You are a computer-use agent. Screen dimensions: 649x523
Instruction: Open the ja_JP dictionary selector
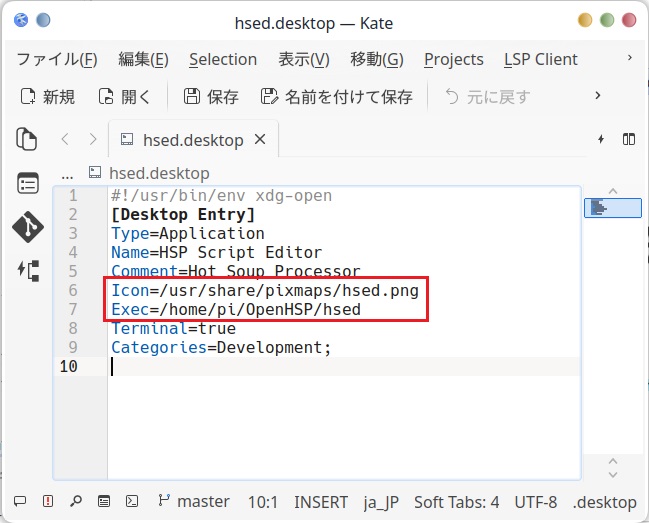[381, 503]
